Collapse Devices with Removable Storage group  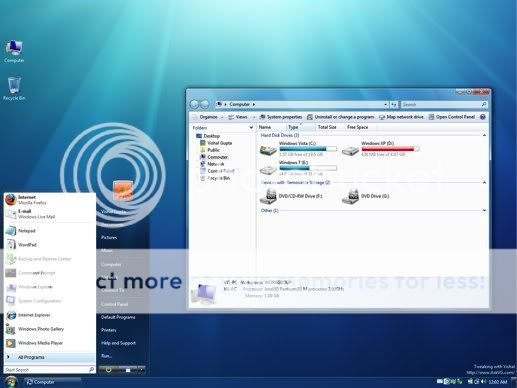(484, 183)
